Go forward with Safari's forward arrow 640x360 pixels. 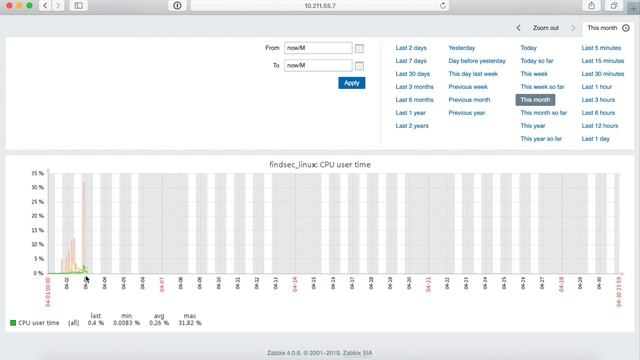click(58, 5)
